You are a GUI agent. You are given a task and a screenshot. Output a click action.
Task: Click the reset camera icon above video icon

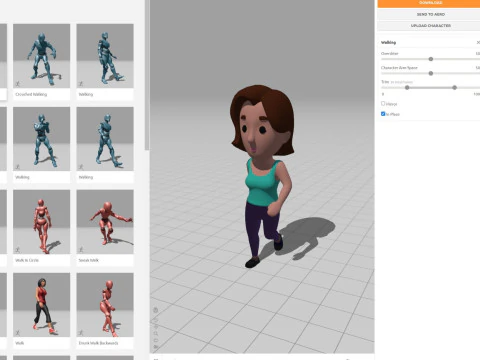pos(156,340)
